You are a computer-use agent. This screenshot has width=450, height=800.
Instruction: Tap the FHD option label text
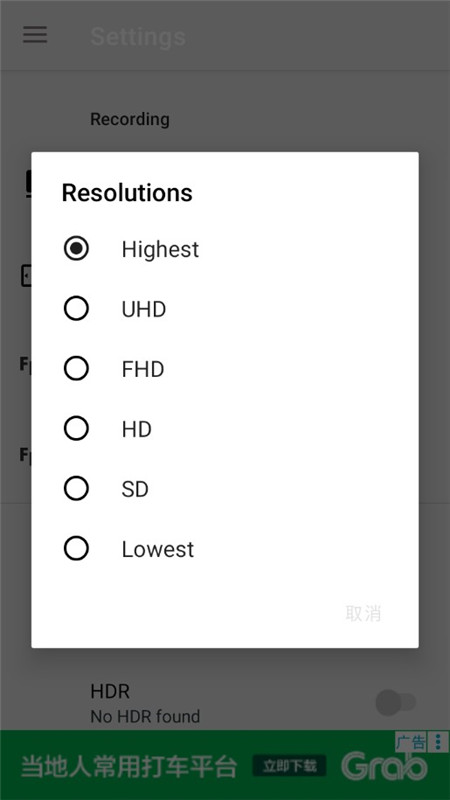tap(143, 369)
